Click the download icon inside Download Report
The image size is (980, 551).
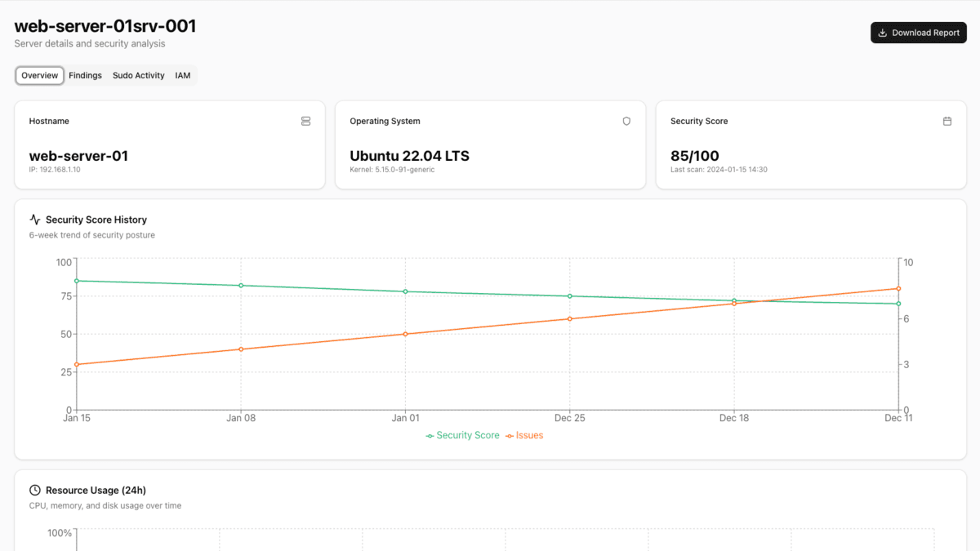click(883, 33)
